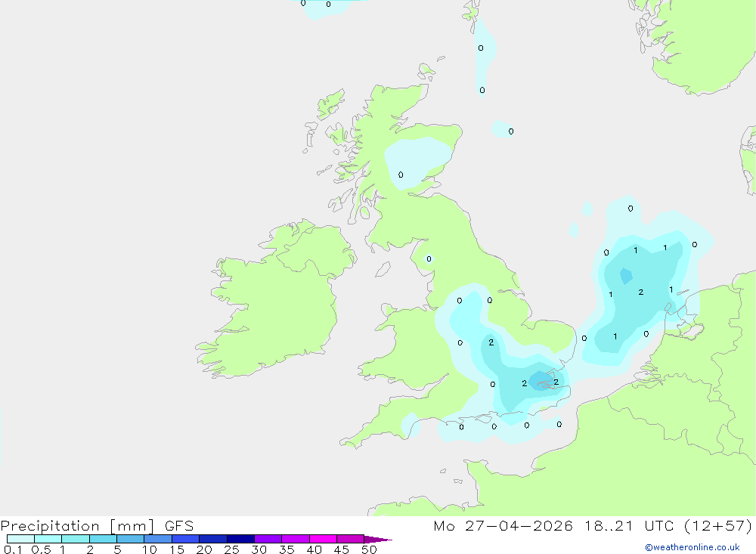This screenshot has height=554, width=756.
Task: Pick the 25–30 mm navy legend swatch
Action: pos(240,539)
